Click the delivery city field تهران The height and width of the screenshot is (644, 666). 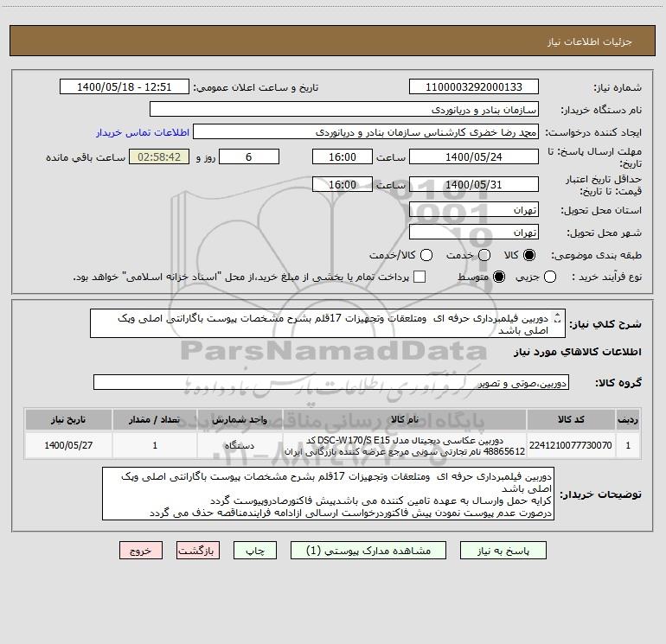[474, 232]
